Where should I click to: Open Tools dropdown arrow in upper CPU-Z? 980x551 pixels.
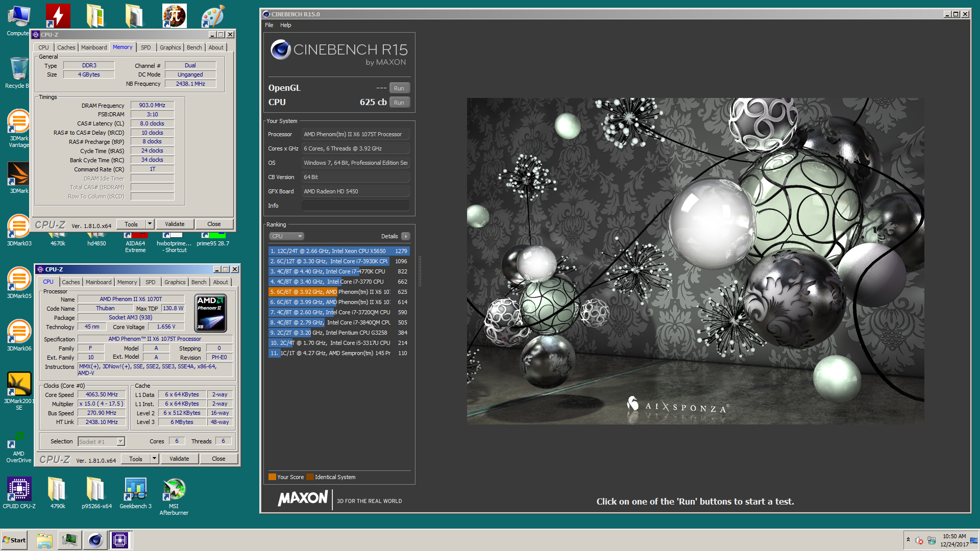tap(150, 224)
